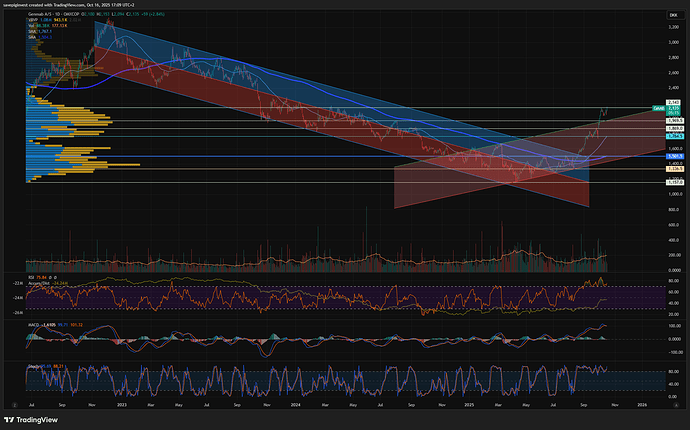Select the Stoch indicator legend
Screen dimensions: 690x430
click(x=34, y=365)
